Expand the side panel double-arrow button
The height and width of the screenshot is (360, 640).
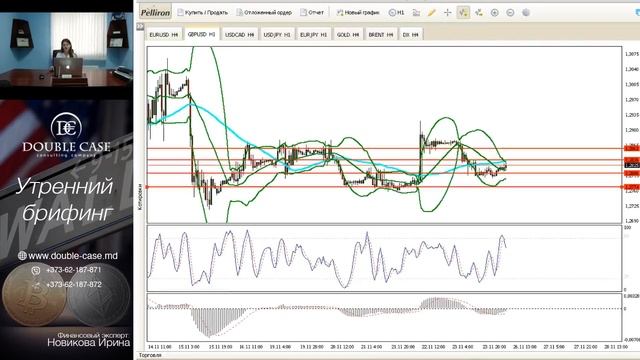(140, 27)
